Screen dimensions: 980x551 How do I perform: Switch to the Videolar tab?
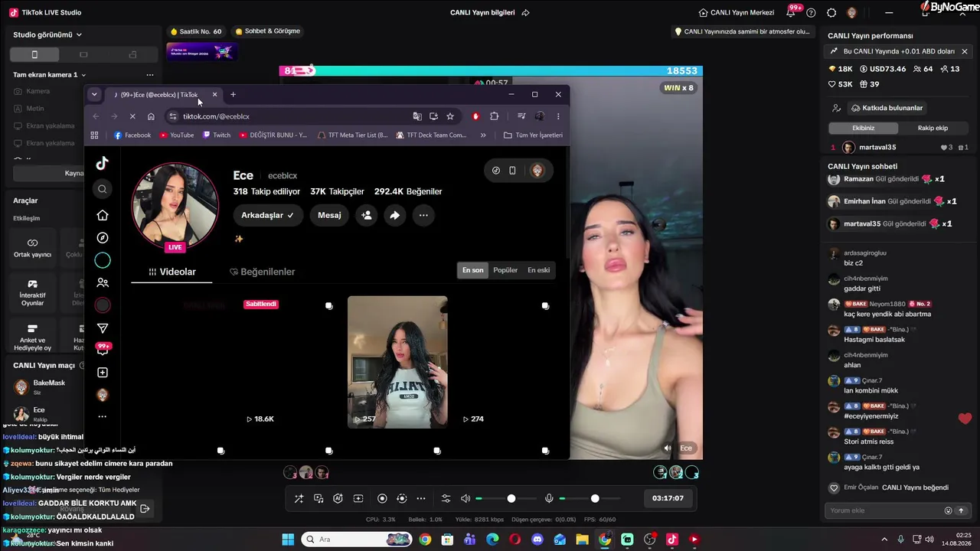tap(172, 272)
